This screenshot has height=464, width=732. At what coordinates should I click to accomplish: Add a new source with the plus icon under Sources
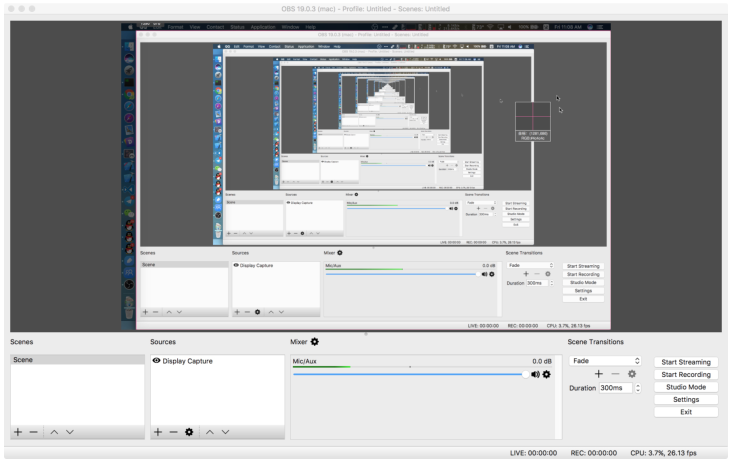pos(158,432)
